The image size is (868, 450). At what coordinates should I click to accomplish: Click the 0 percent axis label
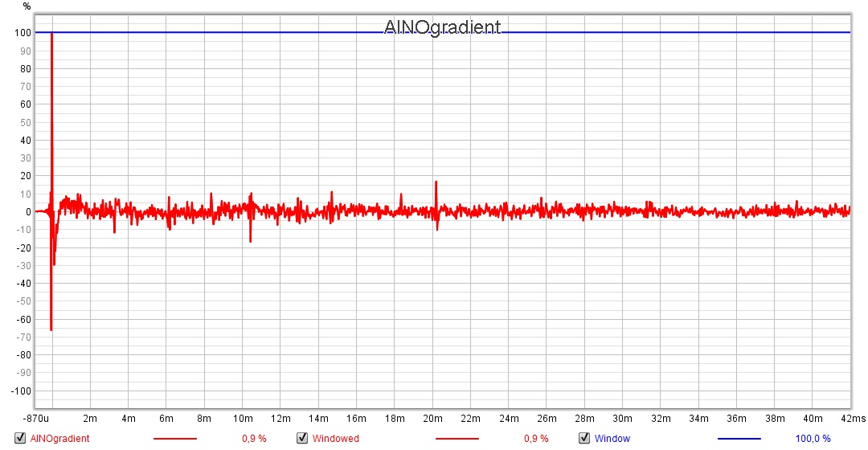tap(28, 212)
